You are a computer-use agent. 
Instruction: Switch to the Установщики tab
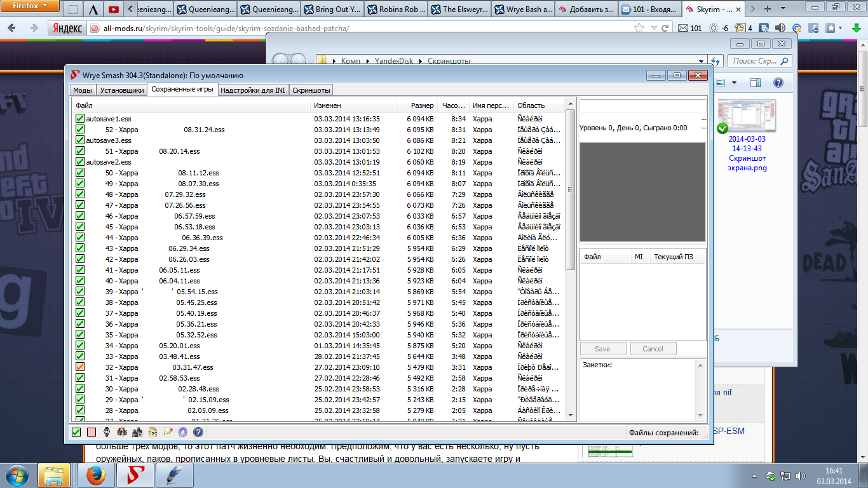tap(121, 90)
